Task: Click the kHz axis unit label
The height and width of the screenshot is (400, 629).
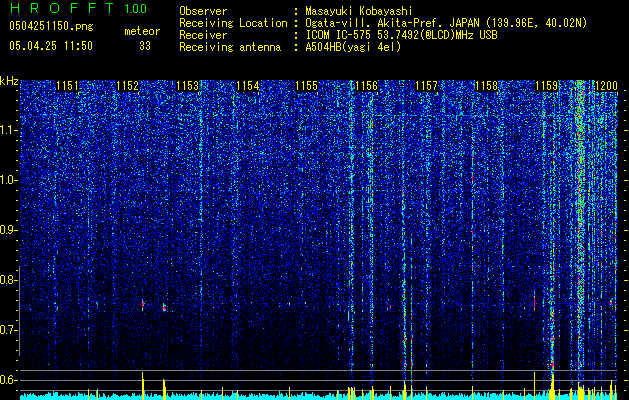Action: [x=9, y=81]
